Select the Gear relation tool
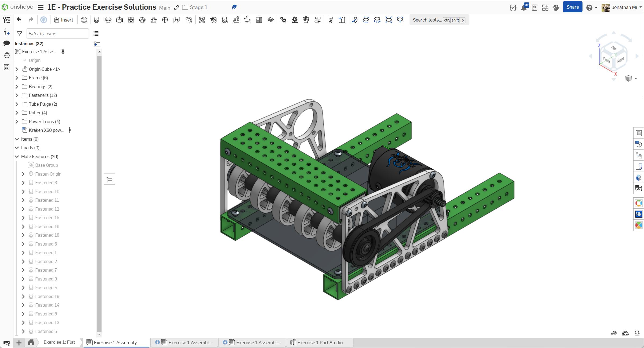Image resolution: width=644 pixels, height=348 pixels. 283,20
